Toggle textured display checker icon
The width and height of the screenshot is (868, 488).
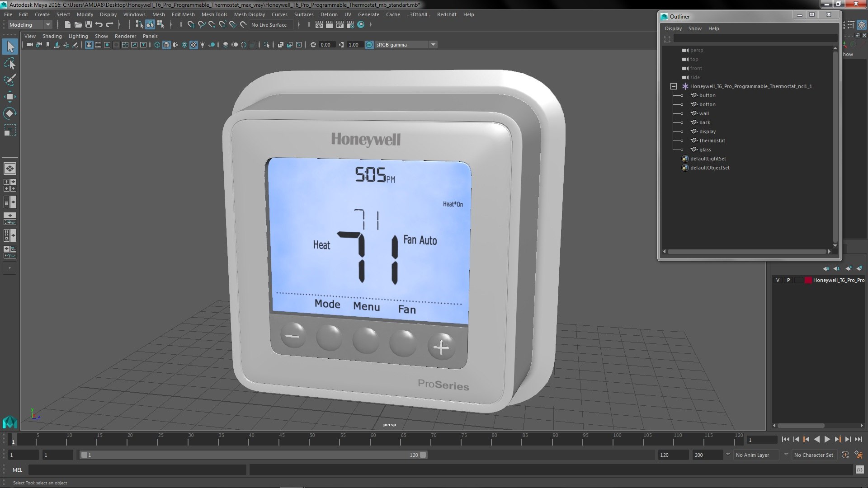pyautogui.click(x=193, y=45)
